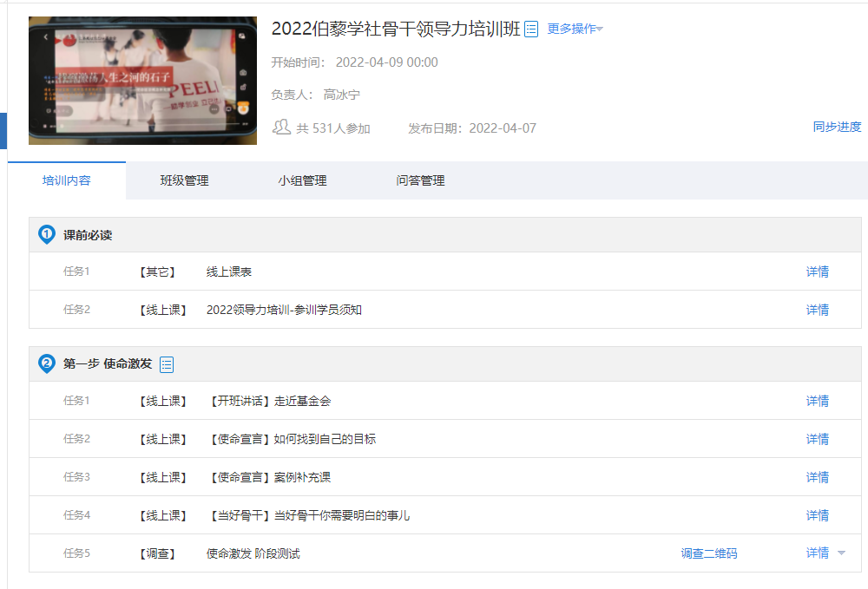Screen dimensions: 868x589
Task: Open 调查二维码 for the stage test
Action: tap(709, 553)
